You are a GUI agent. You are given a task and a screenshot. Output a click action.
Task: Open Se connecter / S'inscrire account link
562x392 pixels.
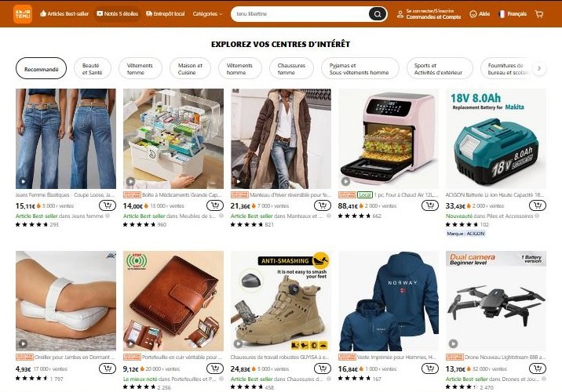click(429, 11)
